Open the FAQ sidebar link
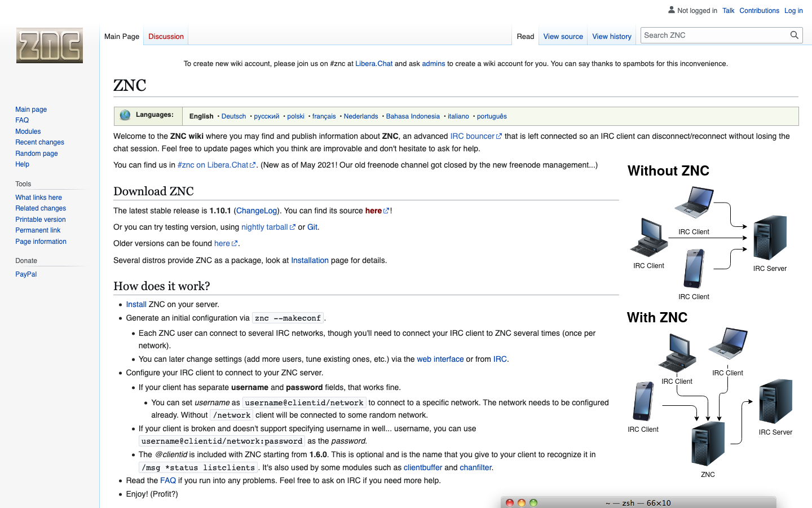Screen dimensions: 812x508 [x=21, y=120]
